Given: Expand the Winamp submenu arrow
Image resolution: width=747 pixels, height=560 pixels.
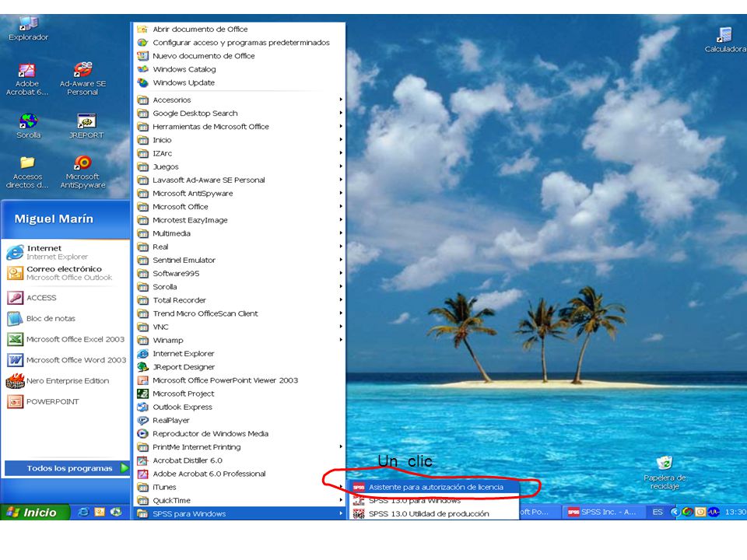Looking at the screenshot, I should pyautogui.click(x=341, y=340).
